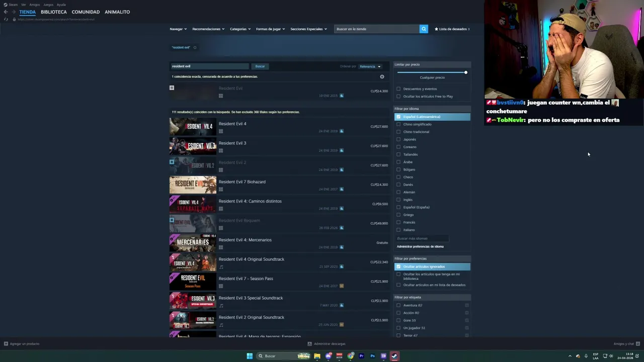Check Inglés language filter
The image size is (644, 362).
click(398, 200)
